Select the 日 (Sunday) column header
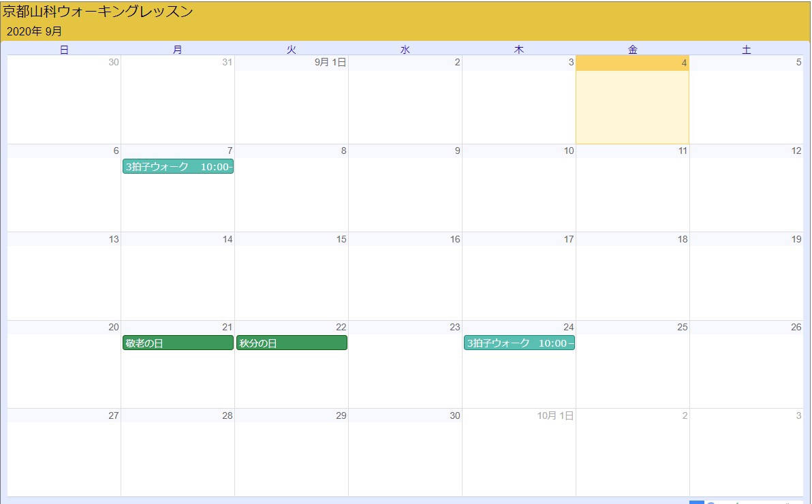The height and width of the screenshot is (504, 812). pyautogui.click(x=64, y=49)
